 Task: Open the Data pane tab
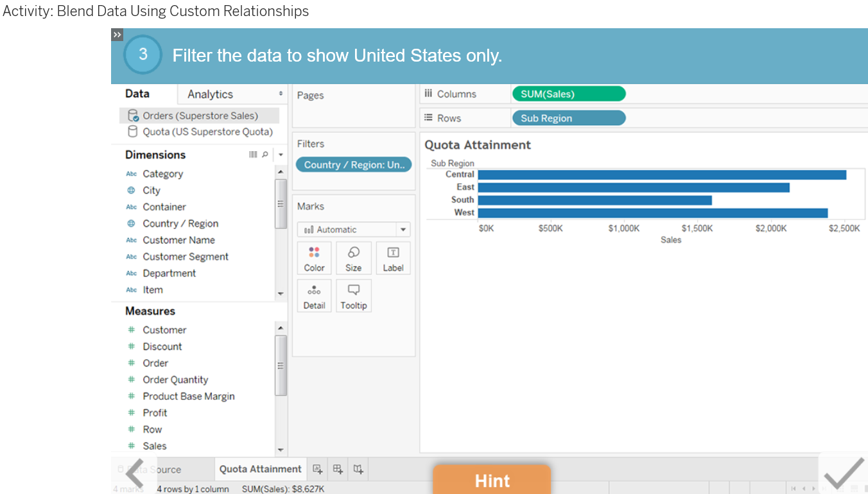pos(137,94)
